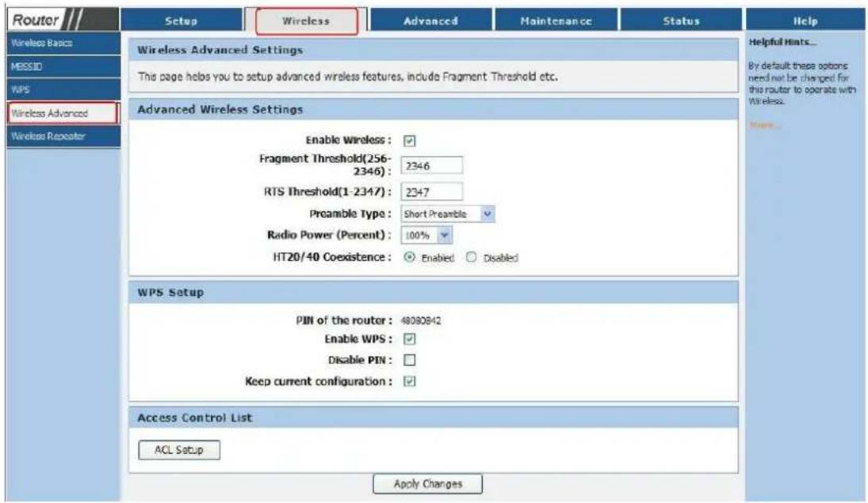Image resolution: width=868 pixels, height=503 pixels.
Task: Select HT20/40 Coexistence Disabled radio
Action: pyautogui.click(x=471, y=257)
